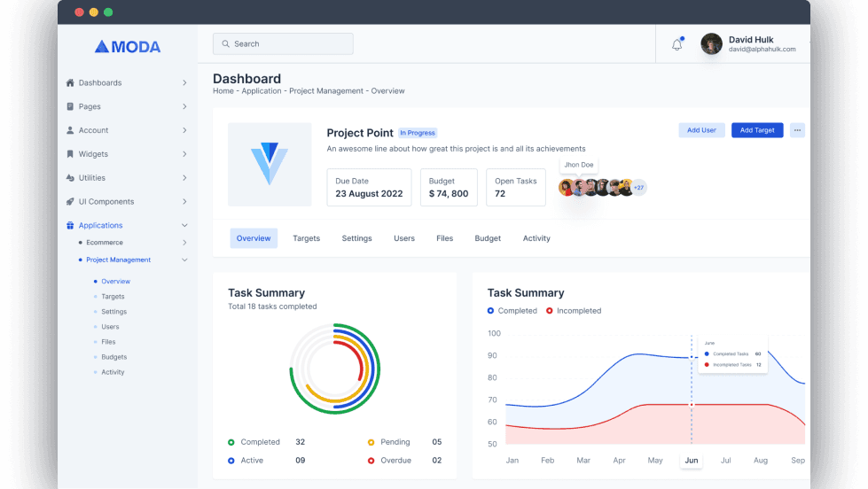This screenshot has height=489, width=868.
Task: Click the Dashboards home icon in sidebar
Action: click(x=70, y=82)
